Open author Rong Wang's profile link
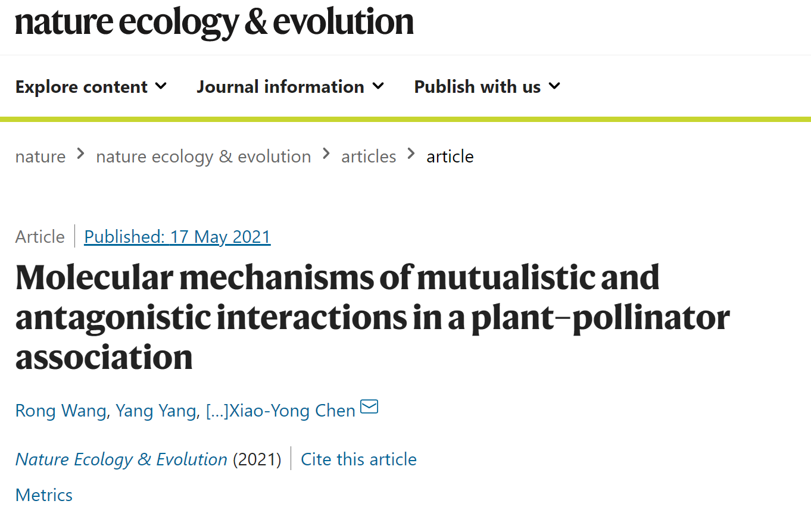 pyautogui.click(x=60, y=411)
